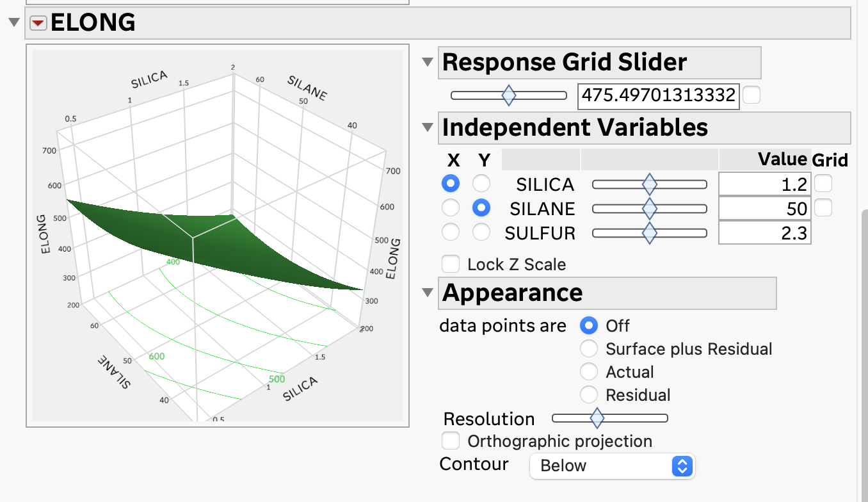Enable Grid checkbox for SILANE
Screen dimensions: 868x502
pos(823,208)
